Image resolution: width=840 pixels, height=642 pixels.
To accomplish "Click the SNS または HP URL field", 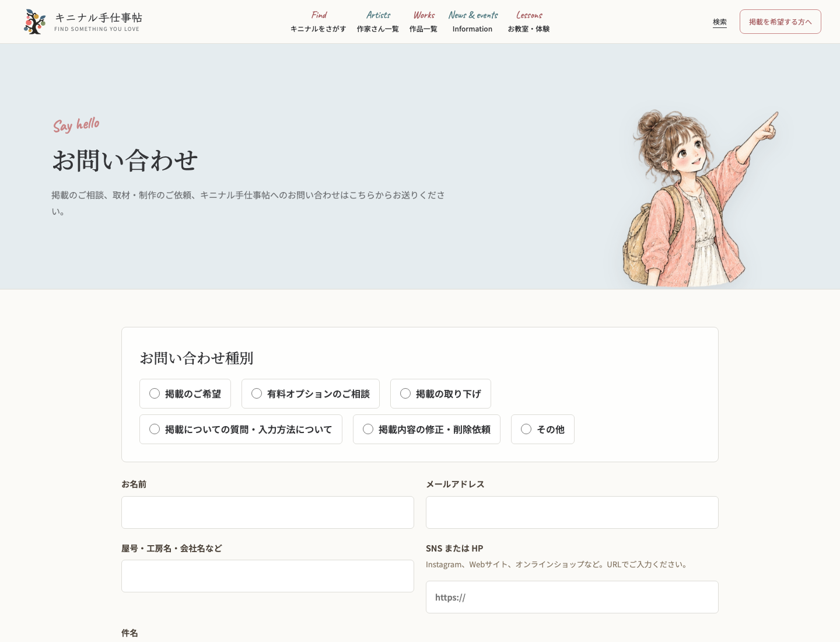I will 572,597.
